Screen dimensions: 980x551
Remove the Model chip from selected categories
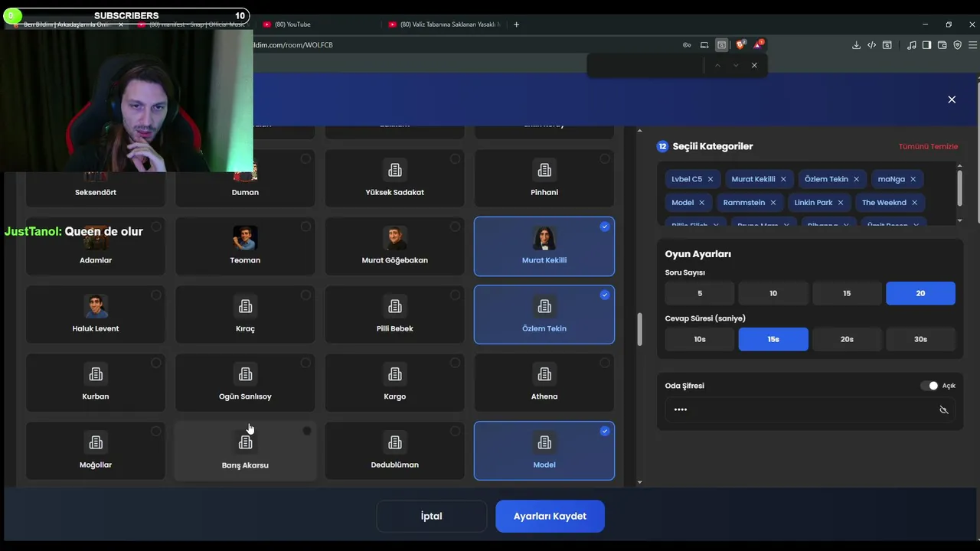click(x=701, y=203)
